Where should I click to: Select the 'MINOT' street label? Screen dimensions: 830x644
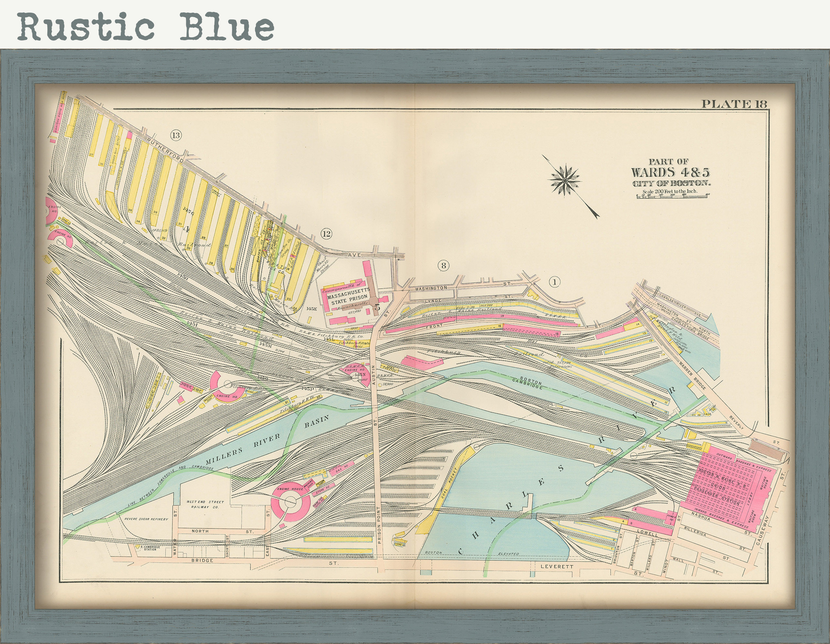click(666, 567)
